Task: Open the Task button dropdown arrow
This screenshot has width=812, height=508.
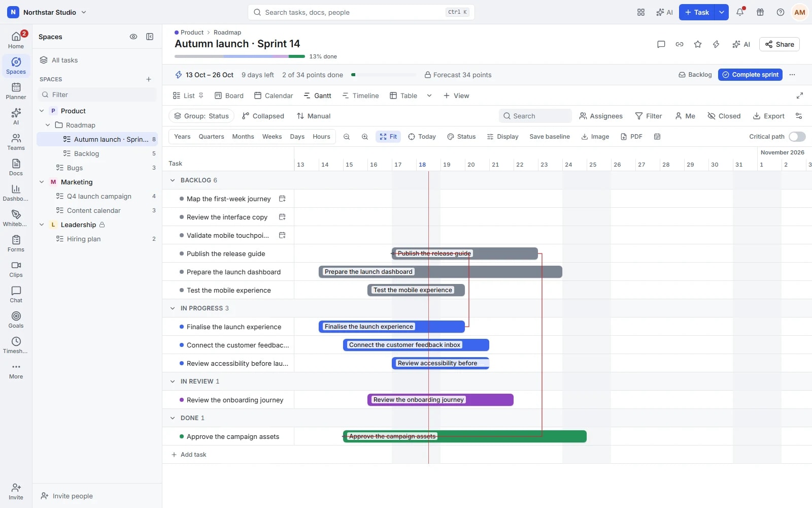Action: click(x=722, y=12)
